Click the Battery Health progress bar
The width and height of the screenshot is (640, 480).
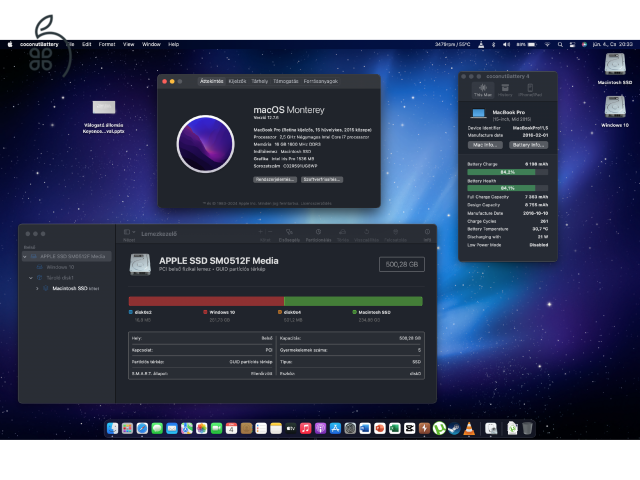pos(507,188)
